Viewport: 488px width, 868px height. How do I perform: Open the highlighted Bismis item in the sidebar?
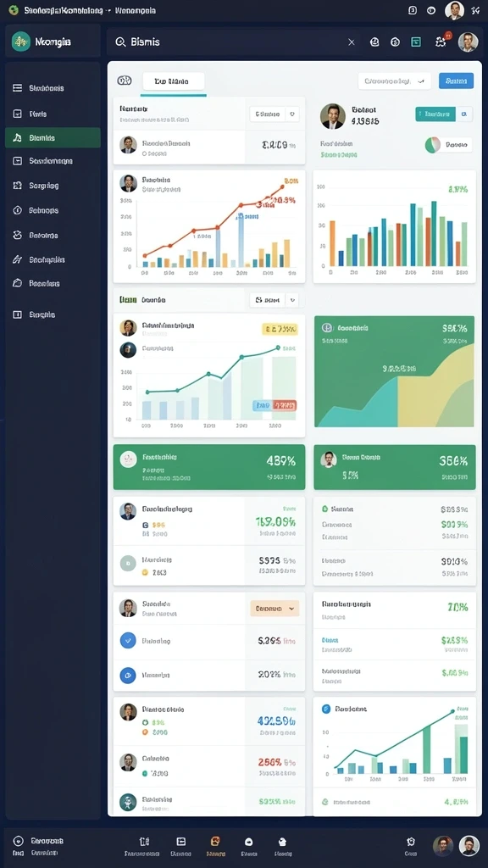pyautogui.click(x=53, y=138)
